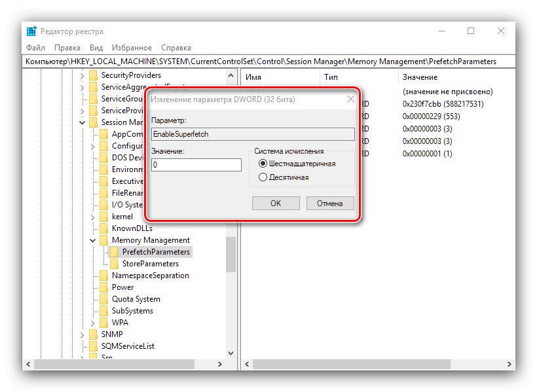Click values pane scroll-right arrow
Screen dimensions: 537x392
tap(509, 365)
